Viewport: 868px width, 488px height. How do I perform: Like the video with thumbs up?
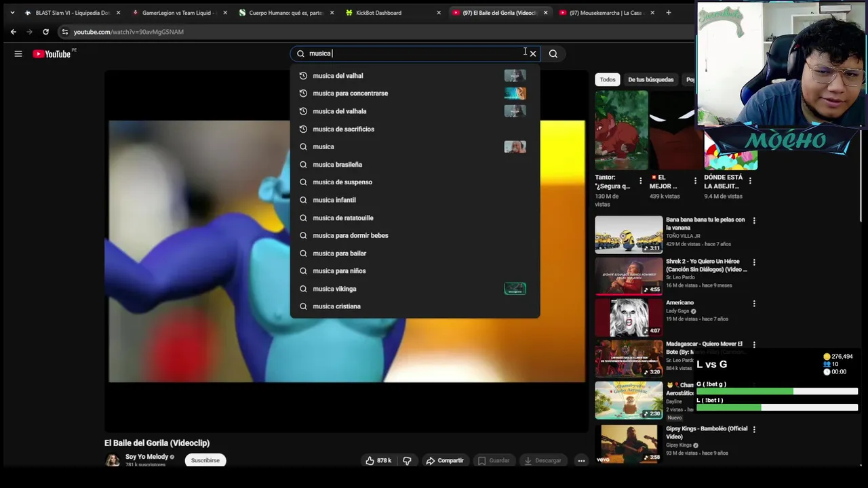pos(378,460)
